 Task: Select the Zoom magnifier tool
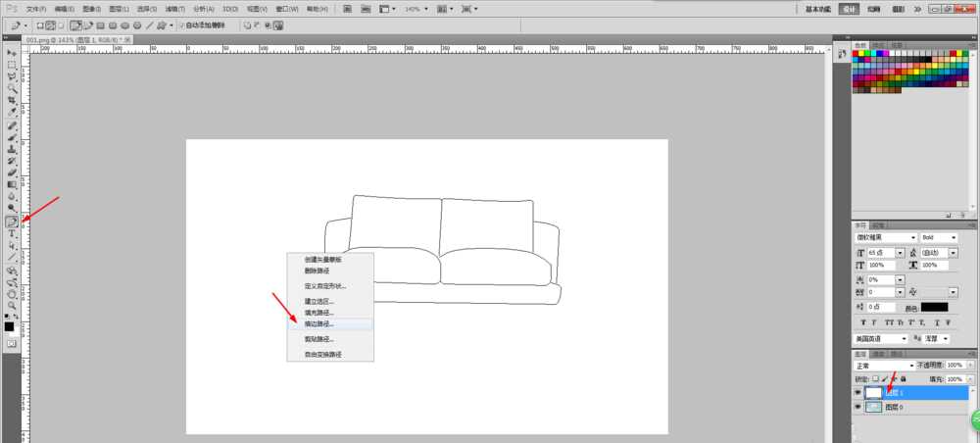tap(12, 305)
